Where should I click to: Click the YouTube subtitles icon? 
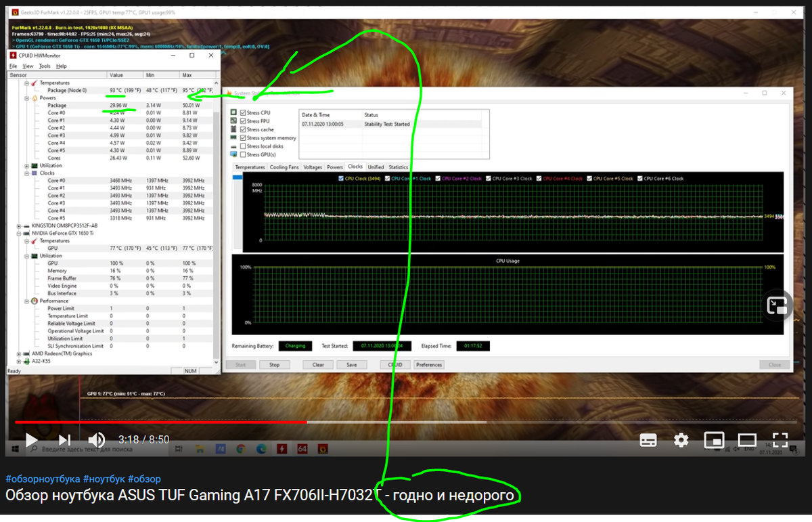(648, 440)
